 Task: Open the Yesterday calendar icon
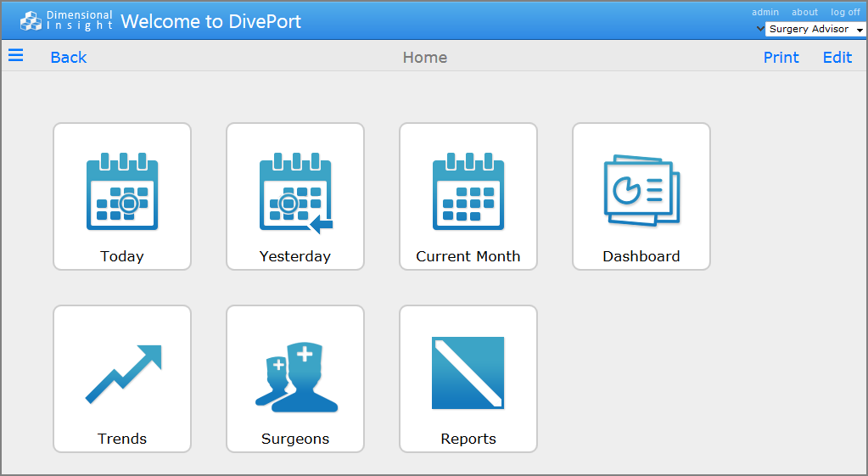coord(295,193)
